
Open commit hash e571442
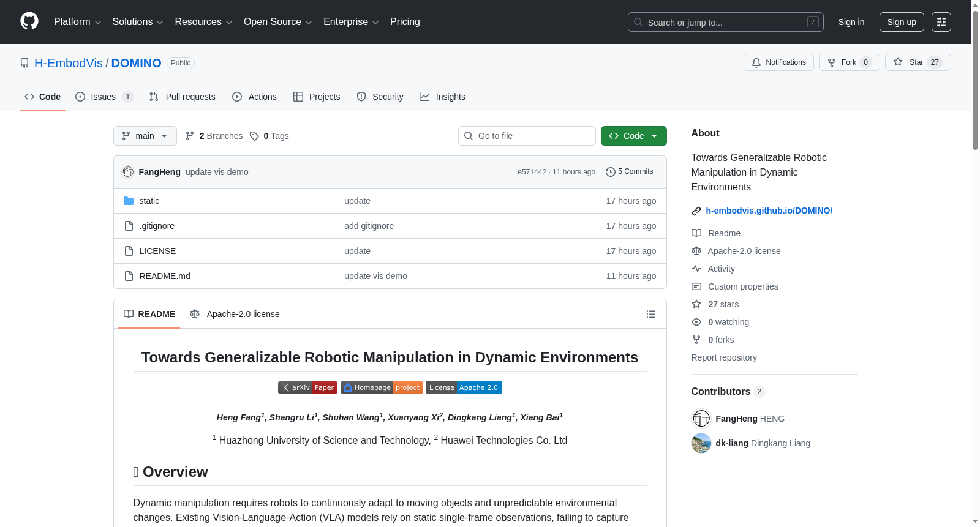pos(532,172)
